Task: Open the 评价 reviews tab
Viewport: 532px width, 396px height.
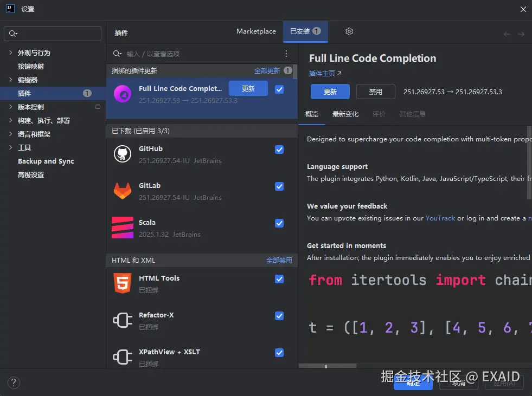Action: 379,114
